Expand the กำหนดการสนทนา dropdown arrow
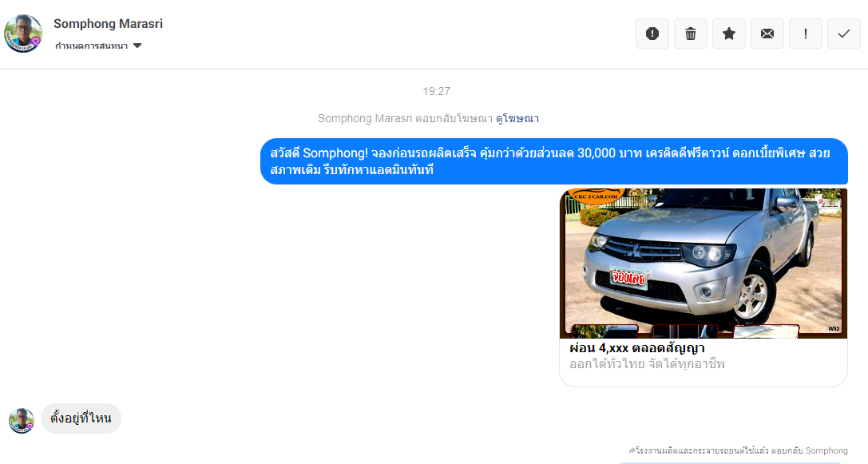868x464 pixels. pos(137,46)
